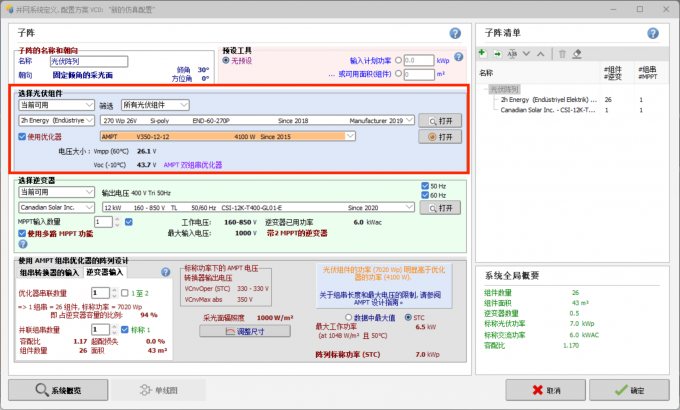
Task: Click the AMPT 双组串优化器 text
Action: click(x=193, y=165)
